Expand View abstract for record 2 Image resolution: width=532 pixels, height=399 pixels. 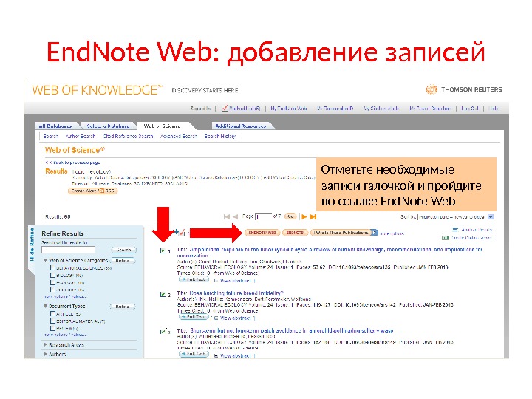pyautogui.click(x=233, y=318)
